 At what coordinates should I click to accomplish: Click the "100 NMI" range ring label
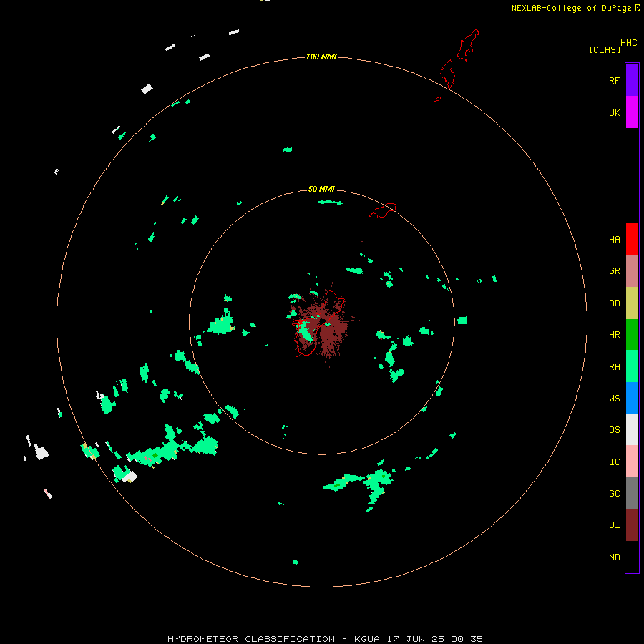pos(321,57)
